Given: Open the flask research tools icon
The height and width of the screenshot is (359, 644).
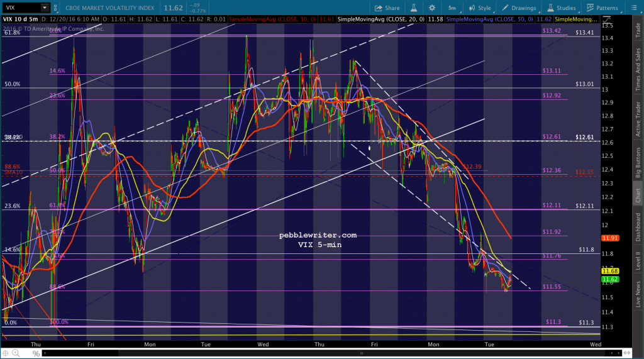Looking at the screenshot, I should (x=414, y=8).
